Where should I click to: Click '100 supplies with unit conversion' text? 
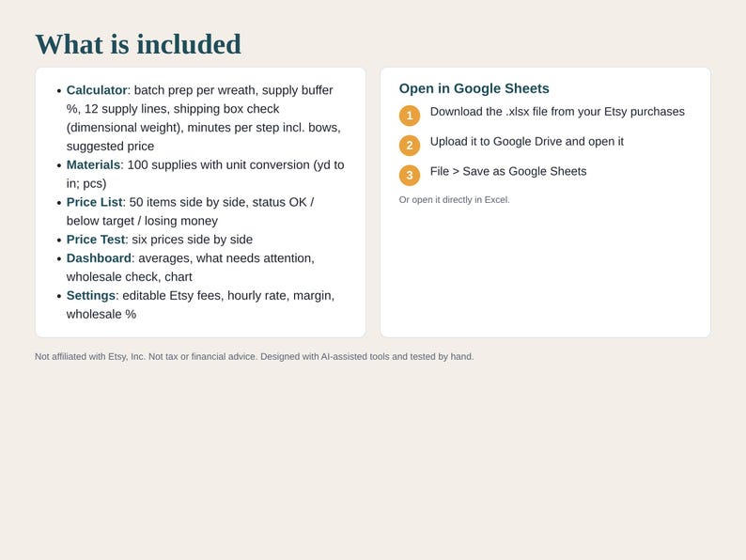tap(218, 164)
